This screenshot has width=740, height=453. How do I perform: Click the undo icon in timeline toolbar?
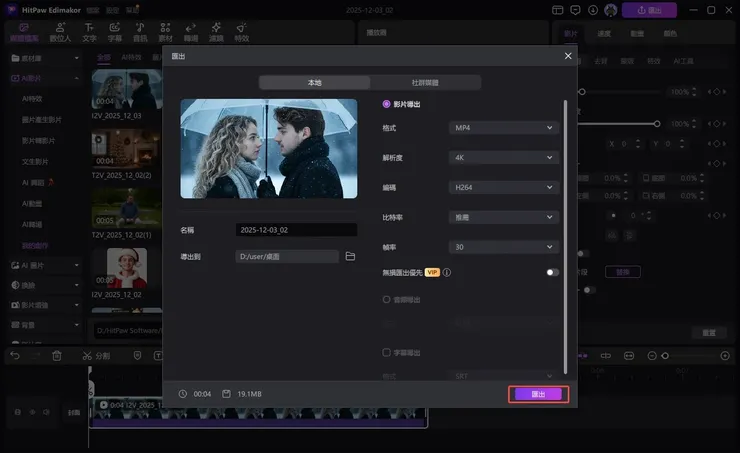pyautogui.click(x=15, y=355)
